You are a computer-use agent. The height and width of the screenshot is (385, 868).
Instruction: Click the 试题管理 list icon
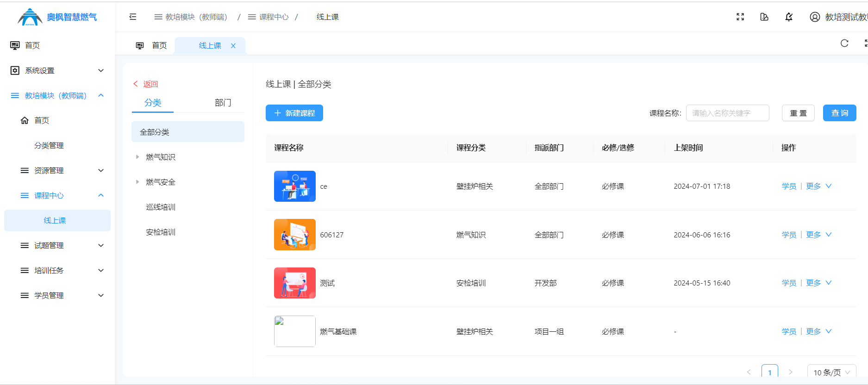point(25,245)
